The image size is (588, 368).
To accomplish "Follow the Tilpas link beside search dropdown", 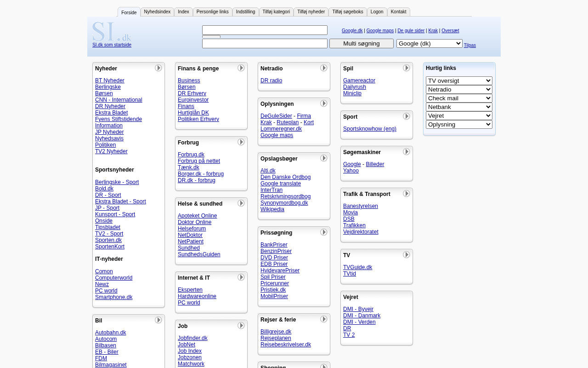I will (x=469, y=45).
